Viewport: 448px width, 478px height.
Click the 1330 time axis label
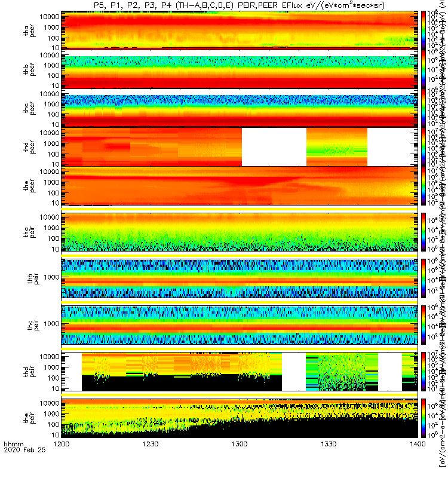click(329, 444)
